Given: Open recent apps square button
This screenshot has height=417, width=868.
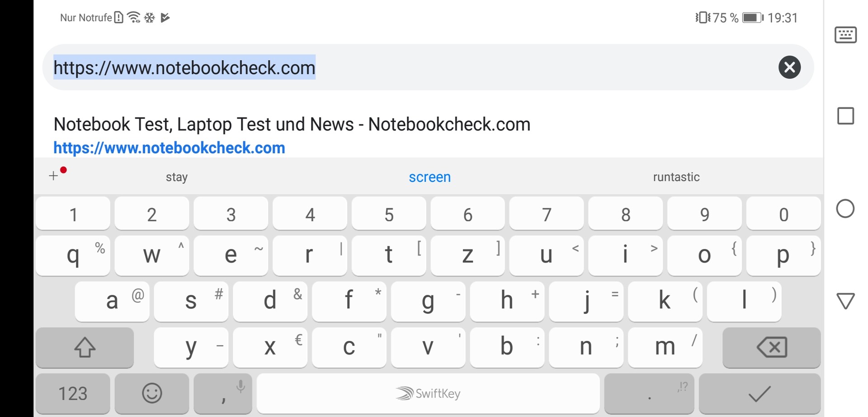Looking at the screenshot, I should tap(845, 116).
